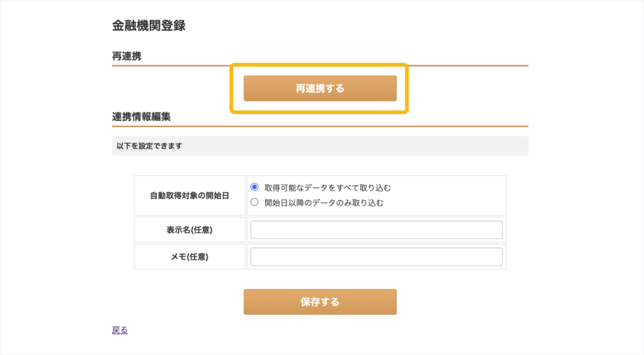Screen dimensions: 644x355
Task: Click the メモ(任意) row label
Action: pos(189,257)
